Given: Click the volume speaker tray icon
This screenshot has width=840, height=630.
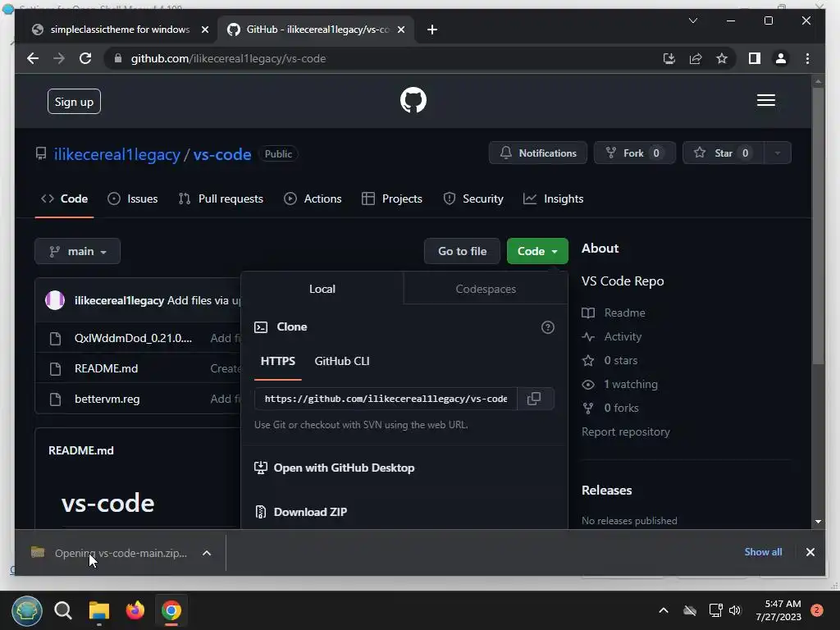Looking at the screenshot, I should [x=735, y=610].
